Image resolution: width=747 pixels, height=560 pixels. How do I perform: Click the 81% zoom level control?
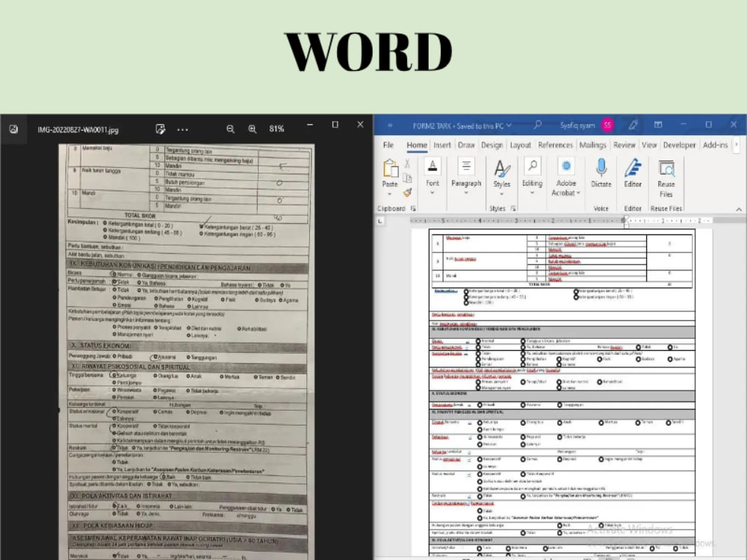[x=276, y=128]
